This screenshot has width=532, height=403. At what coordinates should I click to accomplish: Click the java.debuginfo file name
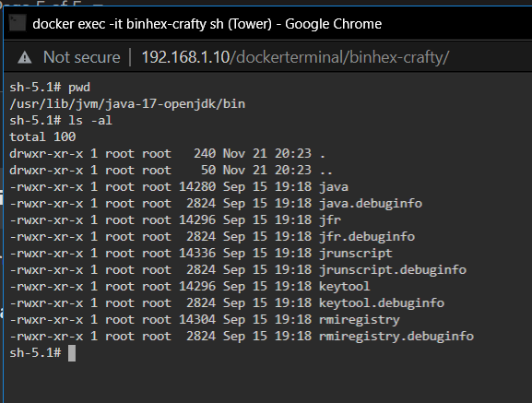point(371,204)
